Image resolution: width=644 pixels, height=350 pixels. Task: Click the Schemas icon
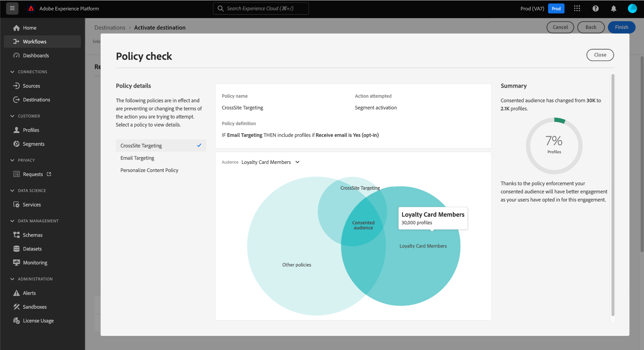[x=16, y=235]
